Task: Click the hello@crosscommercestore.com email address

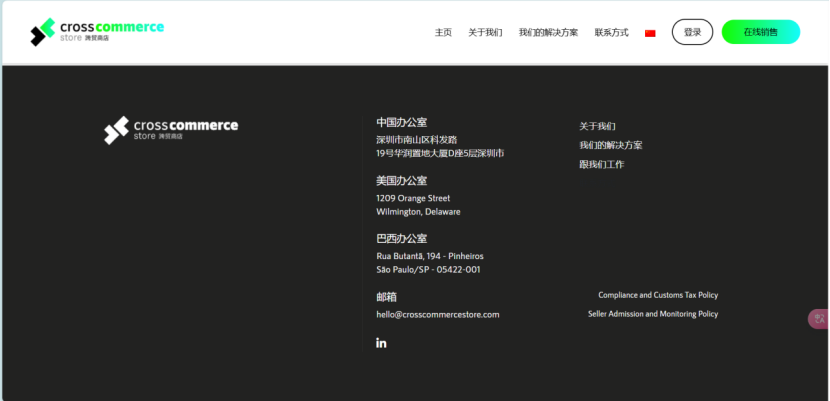Action: (437, 314)
